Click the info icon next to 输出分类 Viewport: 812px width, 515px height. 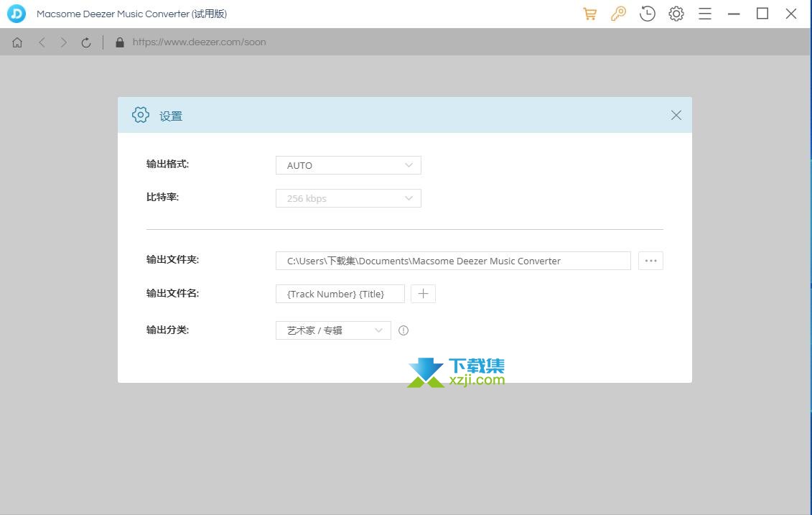[403, 330]
